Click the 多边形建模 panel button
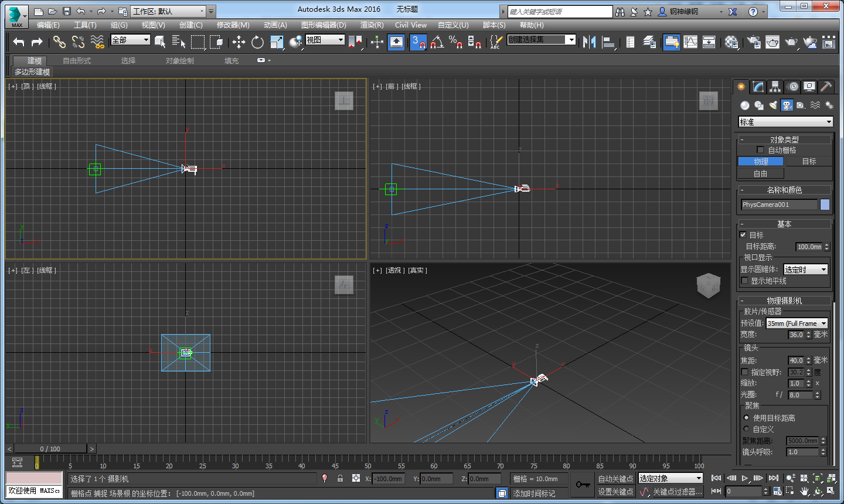 click(32, 72)
